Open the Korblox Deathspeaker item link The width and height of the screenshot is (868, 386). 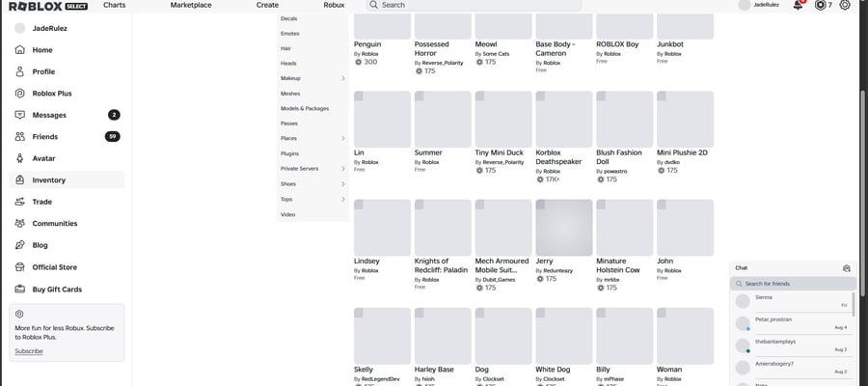point(558,157)
